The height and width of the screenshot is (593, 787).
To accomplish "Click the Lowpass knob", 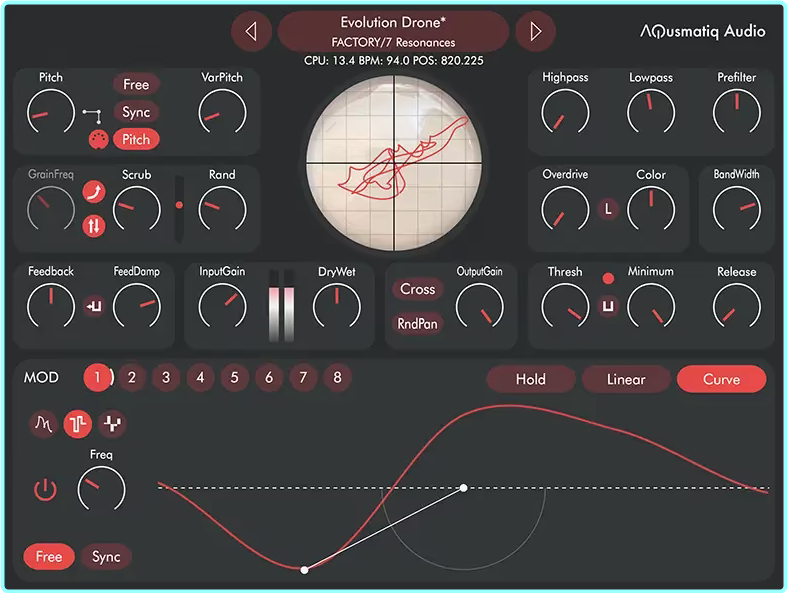I will (x=651, y=112).
